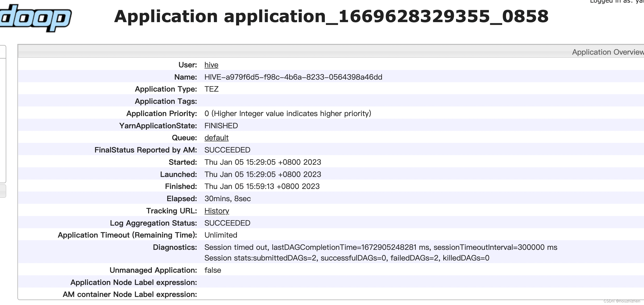Click the Application Tags: label
This screenshot has width=644, height=305.
pyautogui.click(x=166, y=101)
